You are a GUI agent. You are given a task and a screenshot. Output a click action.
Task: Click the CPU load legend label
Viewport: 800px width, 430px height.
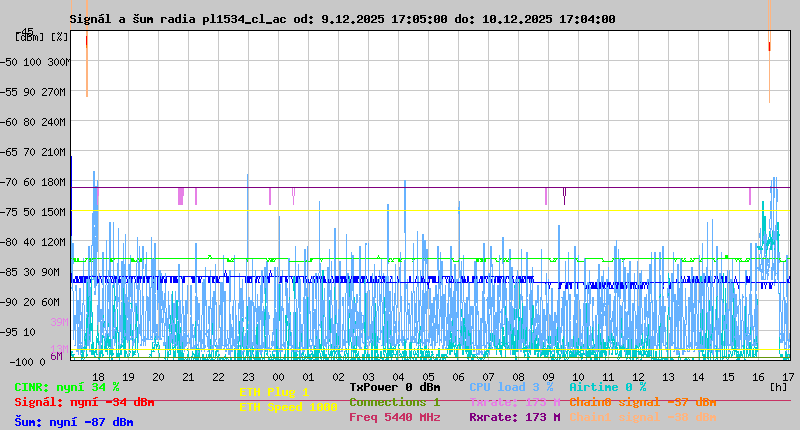coord(510,386)
